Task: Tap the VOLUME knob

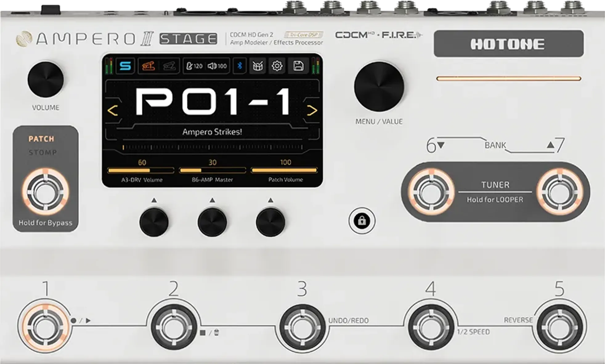Action: coord(46,79)
